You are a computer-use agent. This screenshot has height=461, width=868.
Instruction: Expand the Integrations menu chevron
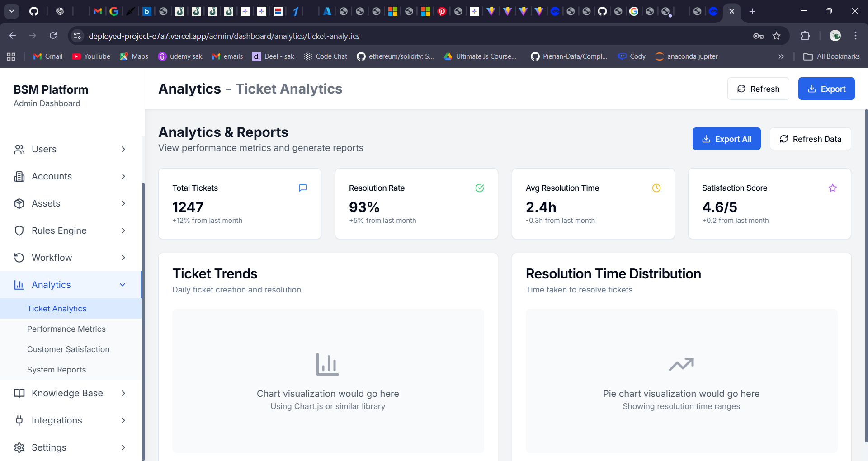(123, 420)
